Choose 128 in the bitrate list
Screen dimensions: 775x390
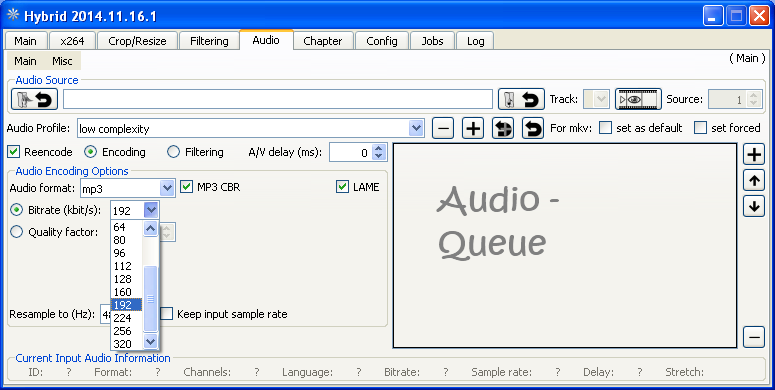[x=127, y=279]
